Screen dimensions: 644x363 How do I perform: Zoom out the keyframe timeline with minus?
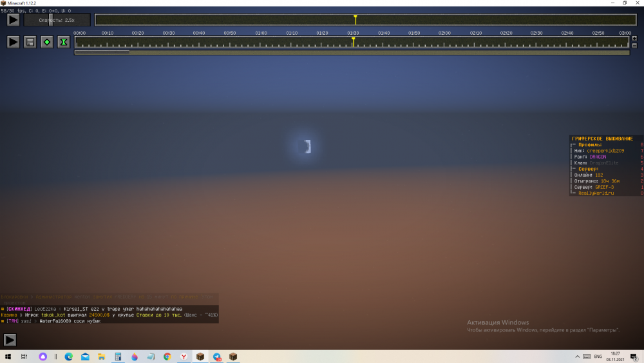pyautogui.click(x=634, y=46)
